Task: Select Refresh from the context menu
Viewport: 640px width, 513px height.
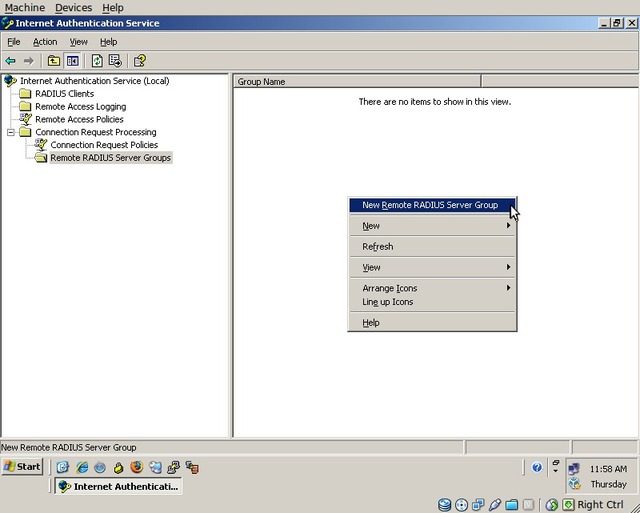Action: (378, 247)
